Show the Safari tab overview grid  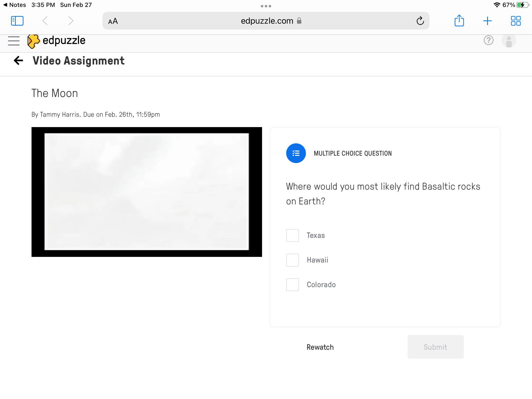point(515,21)
